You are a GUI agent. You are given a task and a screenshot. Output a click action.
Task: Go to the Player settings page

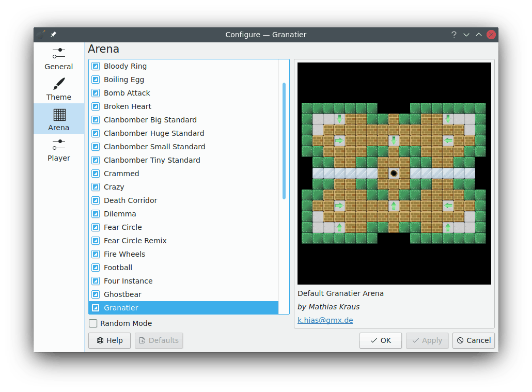(x=59, y=149)
